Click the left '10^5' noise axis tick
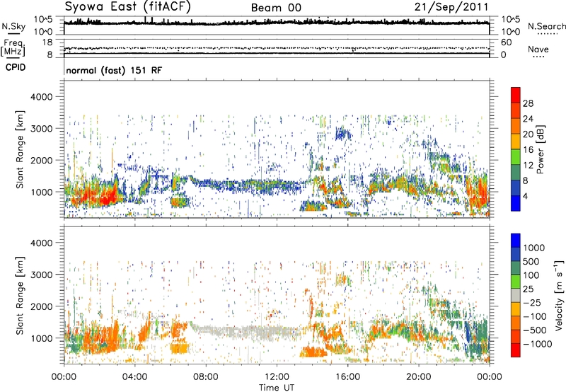566x392 pixels. (43, 19)
